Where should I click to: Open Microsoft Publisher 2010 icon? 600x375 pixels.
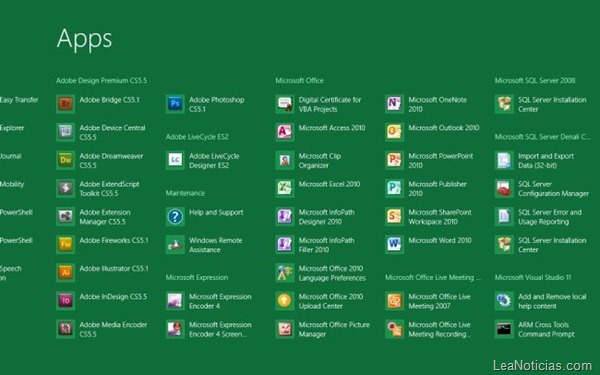tap(395, 188)
